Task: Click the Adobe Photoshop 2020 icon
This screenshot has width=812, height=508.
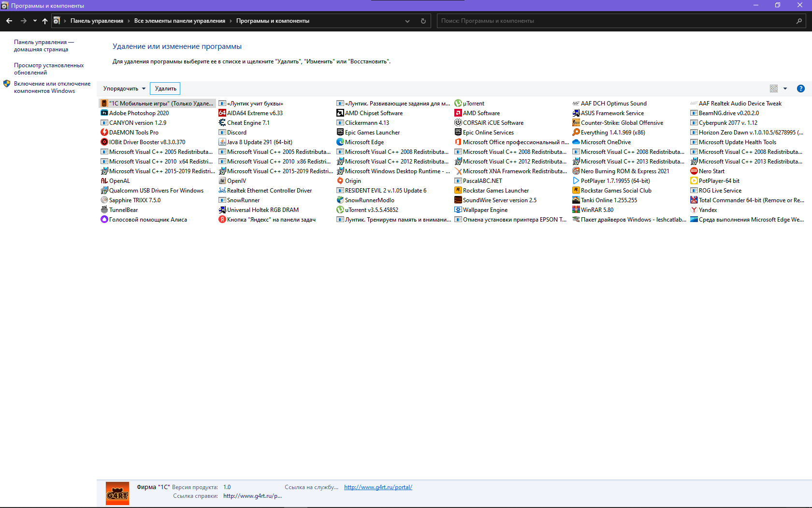Action: (104, 113)
